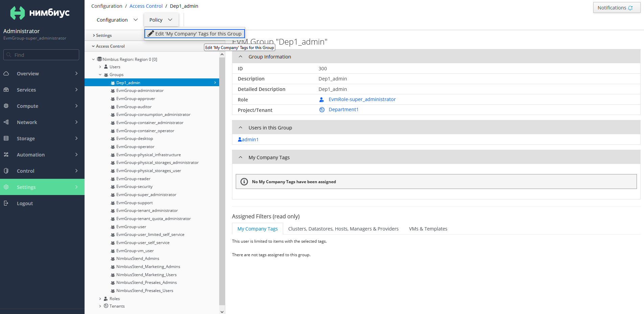Click the tenant icon beside Department1

pos(322,110)
